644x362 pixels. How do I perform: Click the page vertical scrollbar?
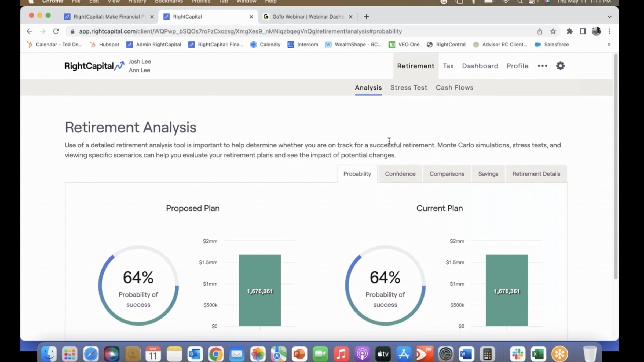616,166
